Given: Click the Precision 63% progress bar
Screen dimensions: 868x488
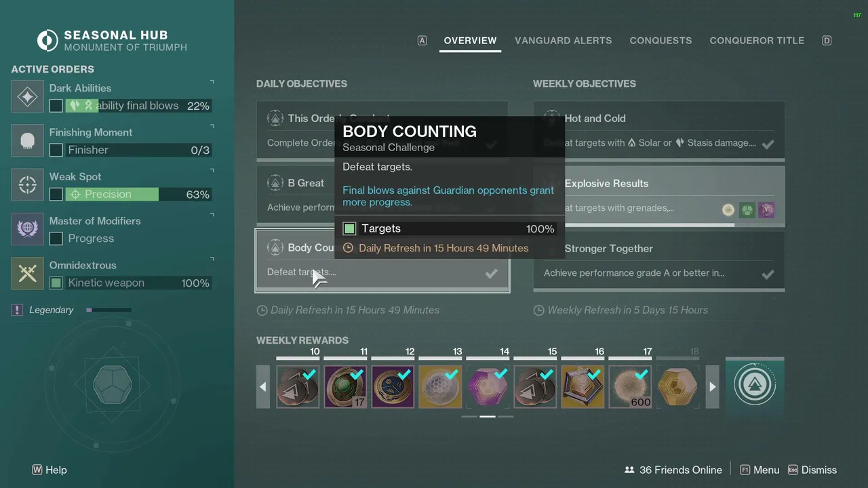Looking at the screenshot, I should (x=138, y=195).
